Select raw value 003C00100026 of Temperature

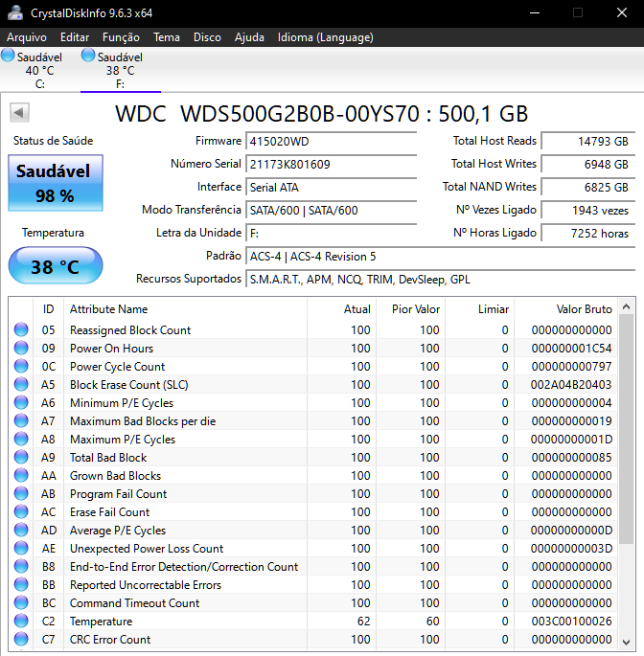[x=571, y=622]
